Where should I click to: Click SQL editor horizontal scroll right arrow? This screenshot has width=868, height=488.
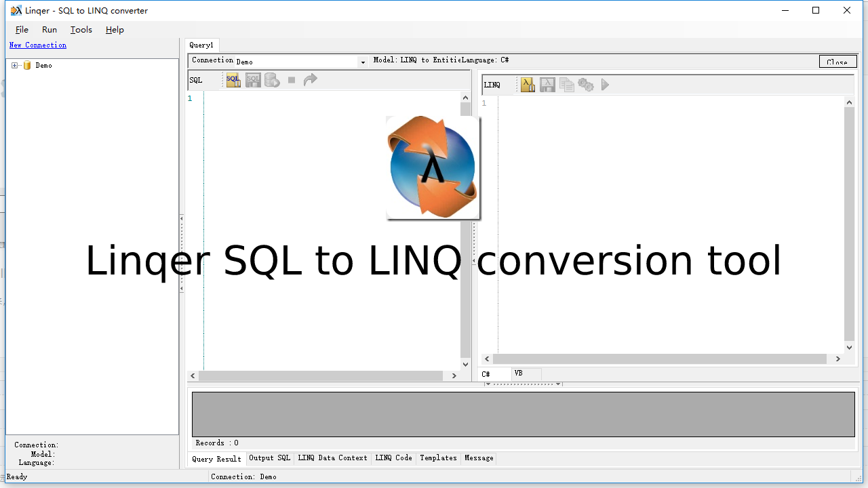454,375
